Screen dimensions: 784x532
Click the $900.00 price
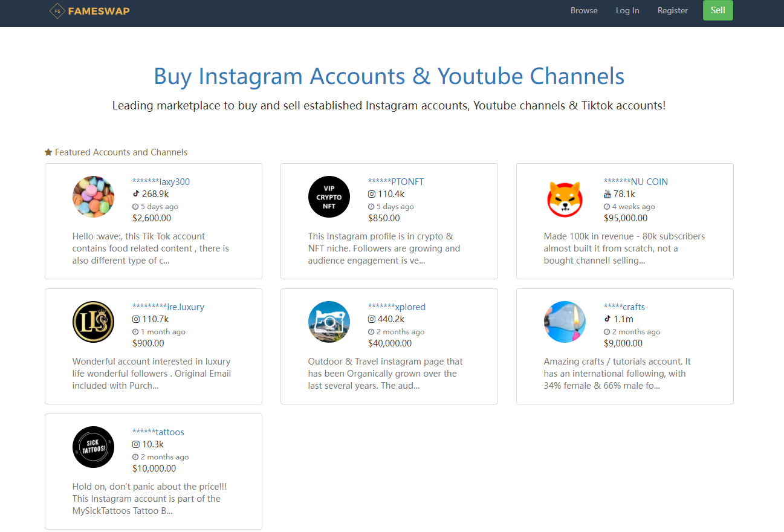(x=148, y=343)
